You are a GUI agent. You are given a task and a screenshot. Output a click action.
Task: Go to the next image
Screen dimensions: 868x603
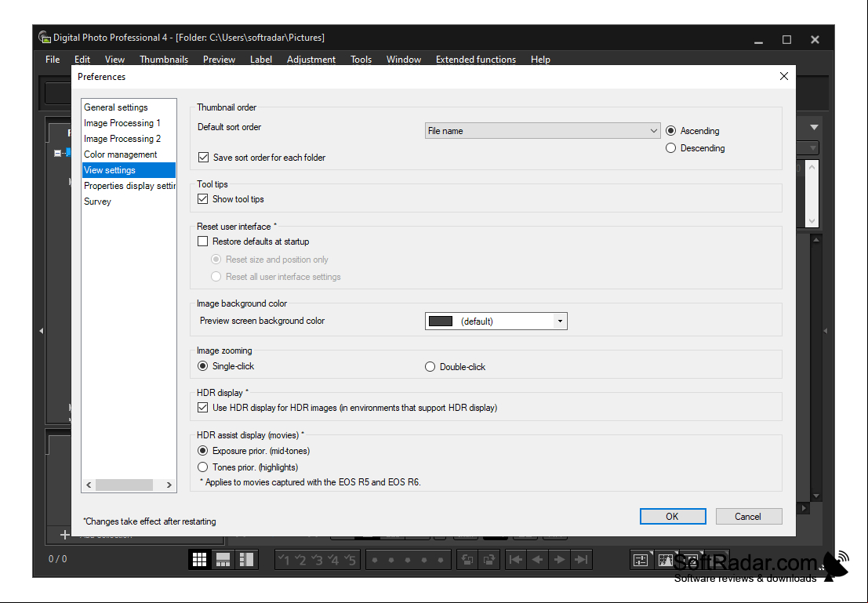point(560,560)
